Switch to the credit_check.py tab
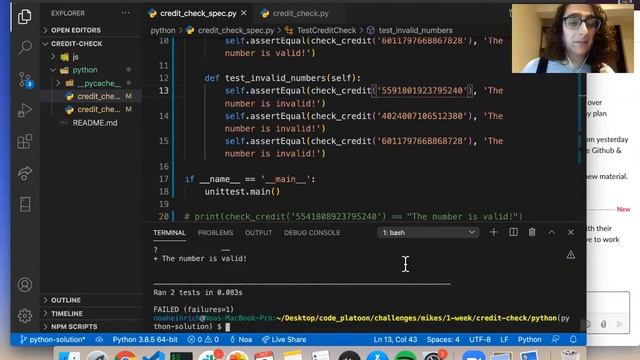The height and width of the screenshot is (360, 640). pos(300,13)
